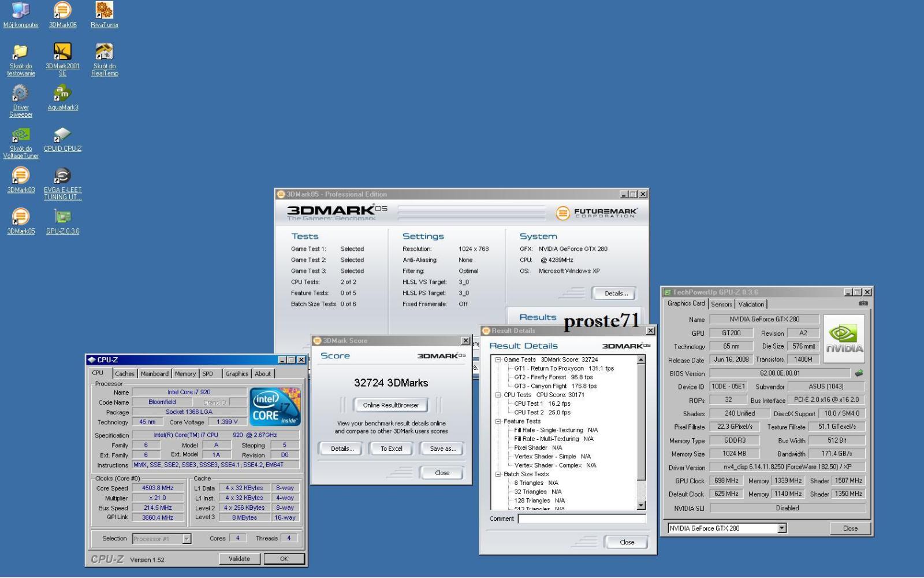
Task: Click the Close button in GPU-Z
Action: pyautogui.click(x=850, y=528)
